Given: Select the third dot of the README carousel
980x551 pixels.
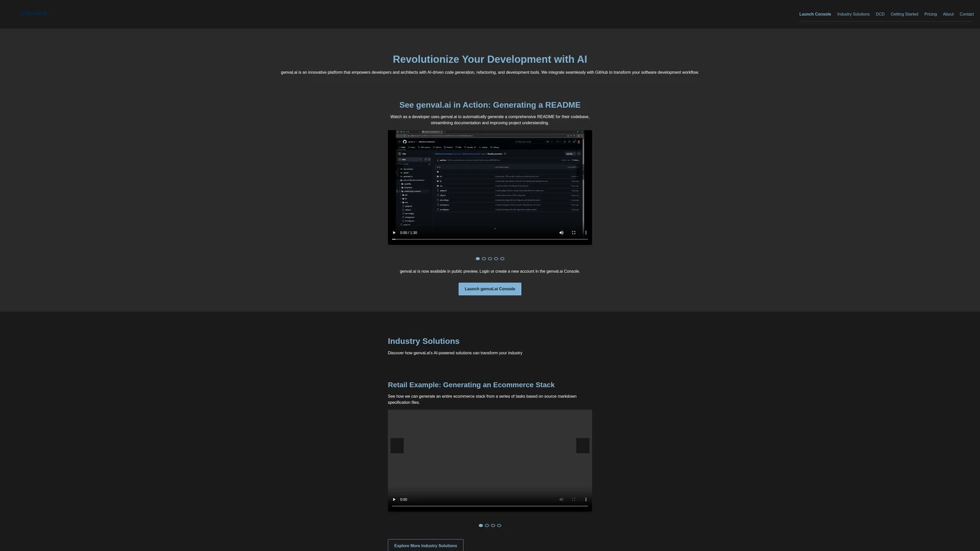Looking at the screenshot, I should pyautogui.click(x=490, y=259).
